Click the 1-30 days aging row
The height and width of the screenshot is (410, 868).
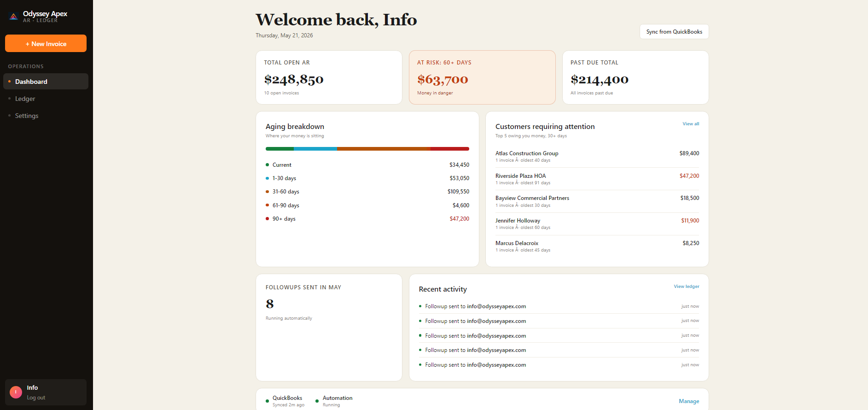[367, 178]
